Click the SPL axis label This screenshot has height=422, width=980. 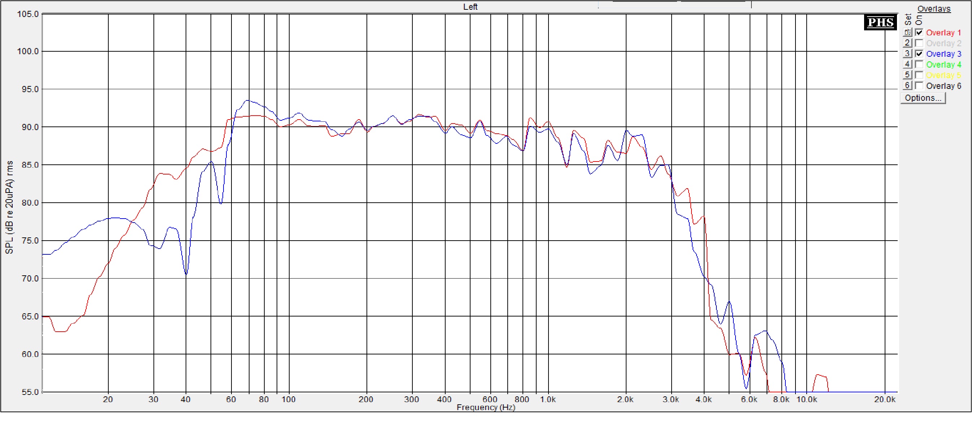tap(9, 207)
